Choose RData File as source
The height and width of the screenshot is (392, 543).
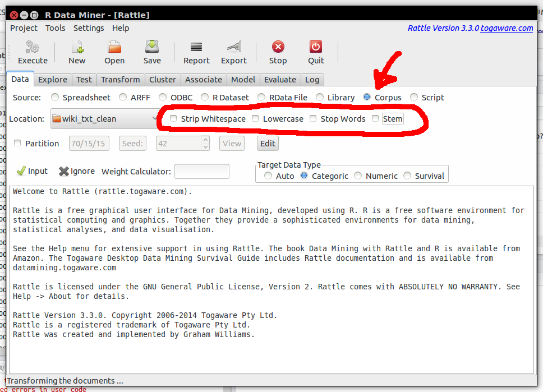coord(261,98)
